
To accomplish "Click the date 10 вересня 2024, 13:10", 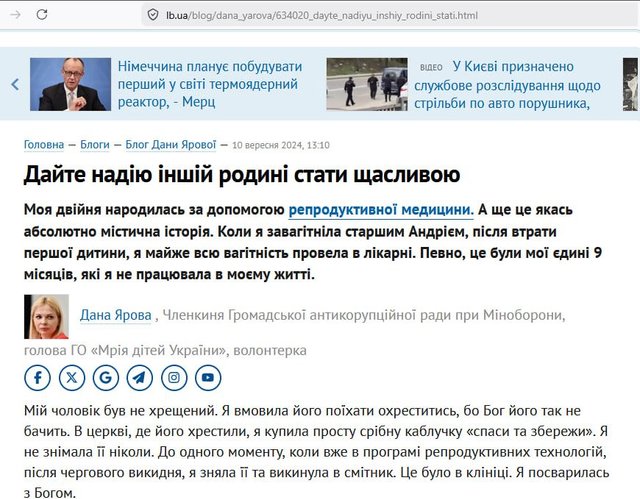I will tap(281, 145).
